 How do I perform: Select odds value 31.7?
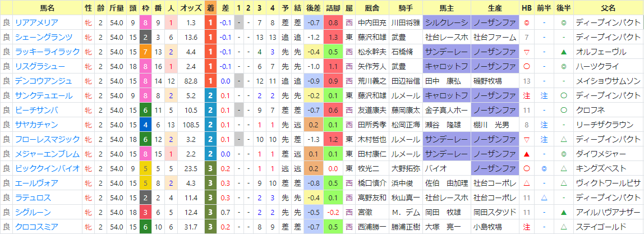coord(191,227)
